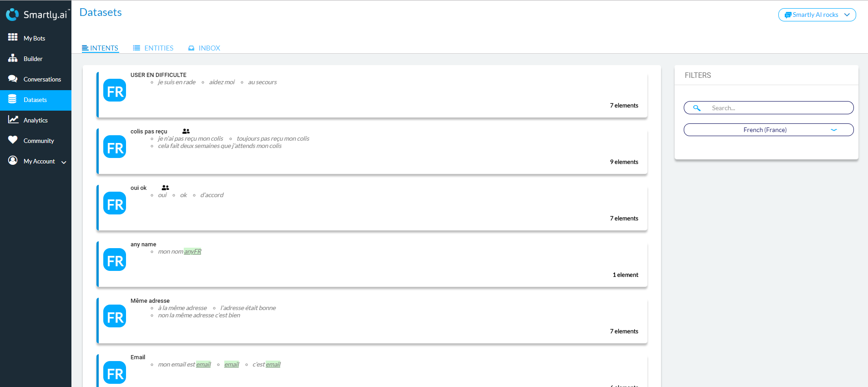Switch to the INBOX tab

[x=204, y=48]
